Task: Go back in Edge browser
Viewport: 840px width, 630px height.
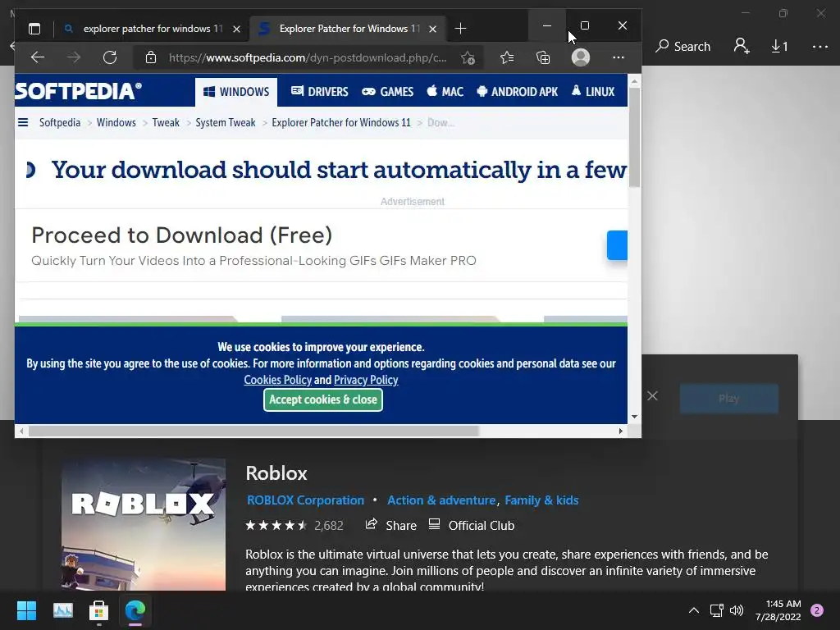Action: 38,57
